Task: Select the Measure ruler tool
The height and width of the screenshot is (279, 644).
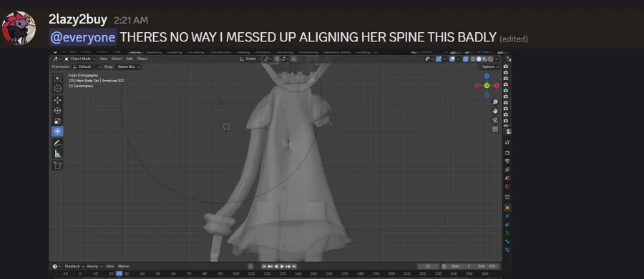Action: [57, 154]
